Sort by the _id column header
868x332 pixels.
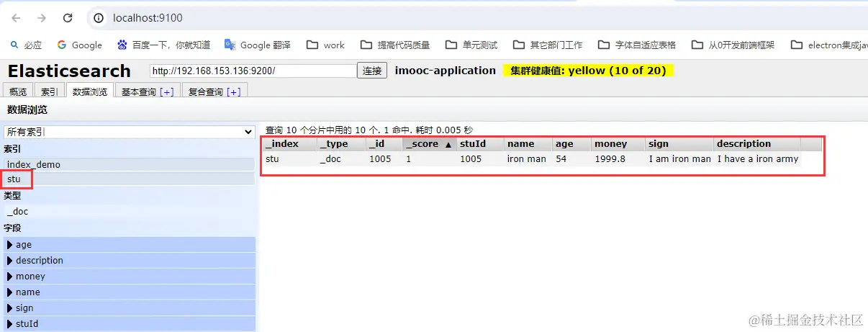pos(384,144)
